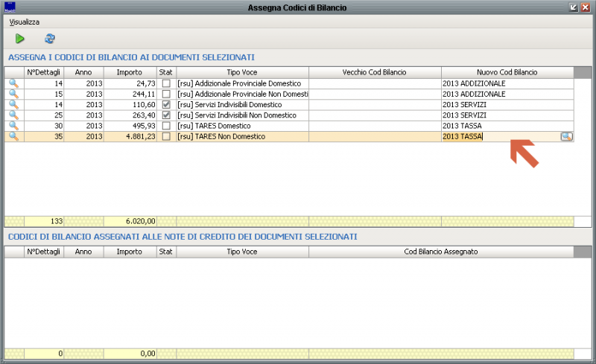Click Nuovo Cod Bilancio column header
This screenshot has height=364, width=596.
pyautogui.click(x=507, y=72)
